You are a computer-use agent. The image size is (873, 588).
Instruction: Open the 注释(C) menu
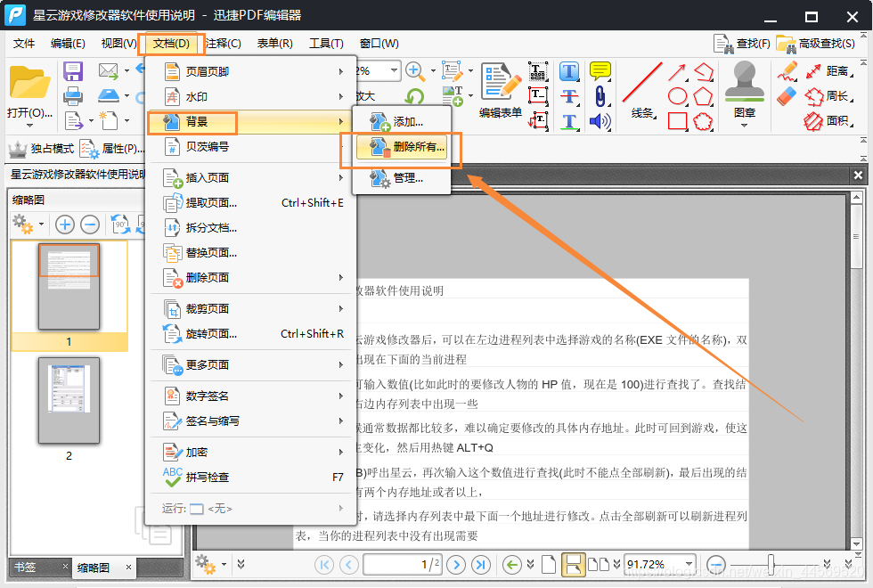224,44
